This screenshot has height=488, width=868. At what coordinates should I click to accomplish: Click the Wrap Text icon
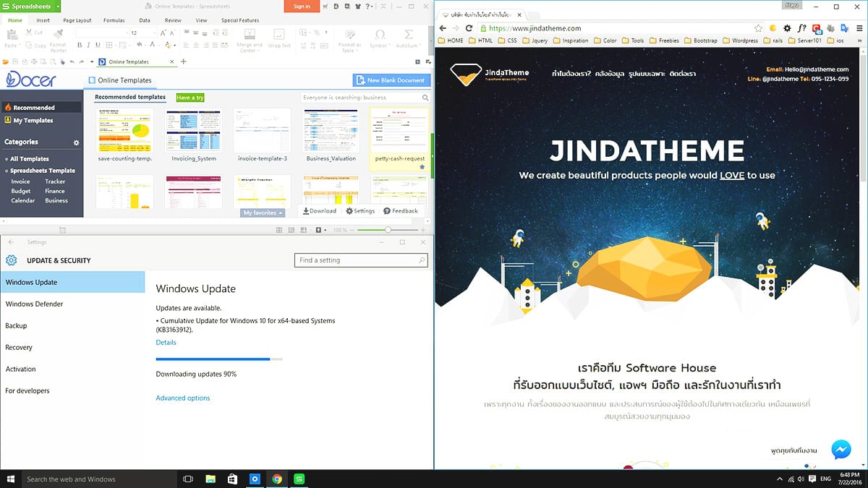click(279, 39)
